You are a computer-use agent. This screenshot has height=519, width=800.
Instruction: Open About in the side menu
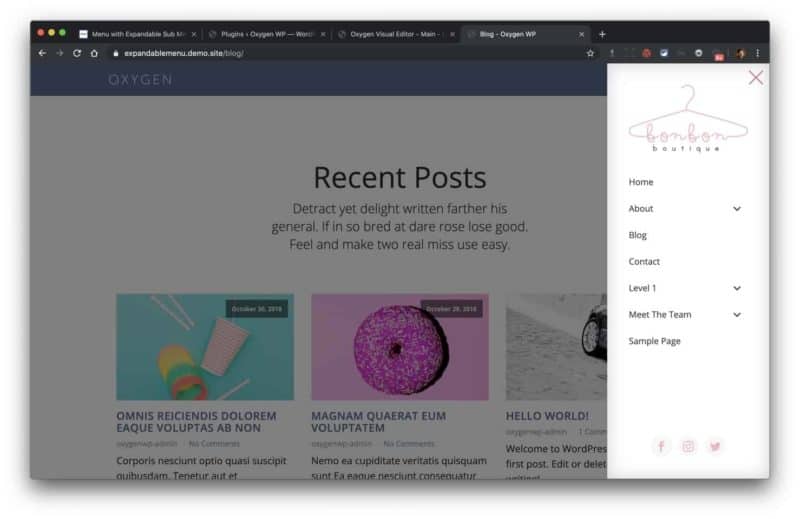click(641, 209)
